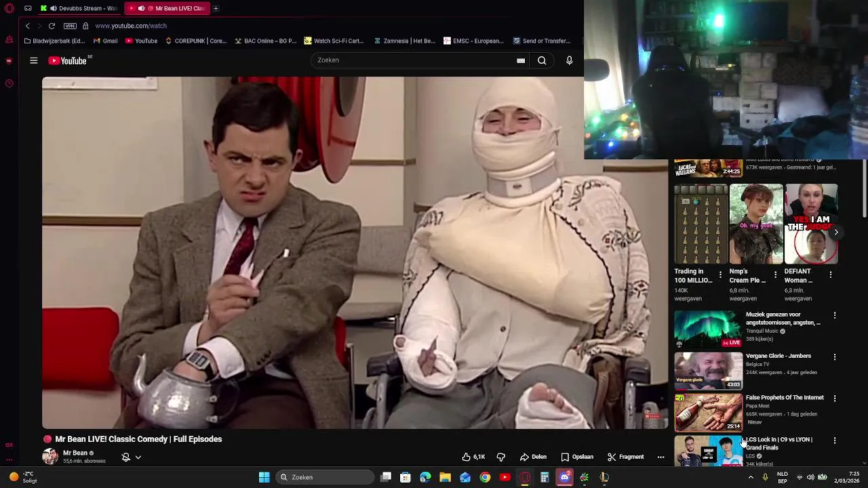
Task: Dislike the Mr Bean video
Action: point(501,457)
